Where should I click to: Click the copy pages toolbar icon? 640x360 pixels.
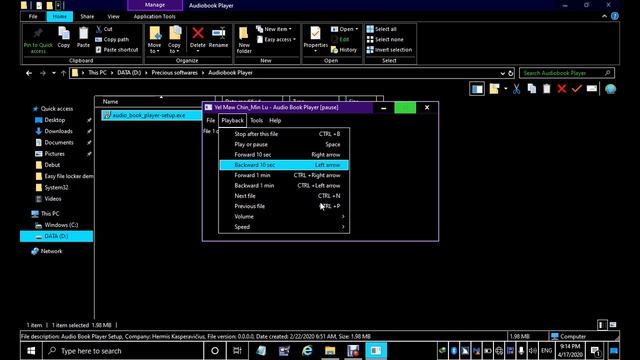point(531,89)
